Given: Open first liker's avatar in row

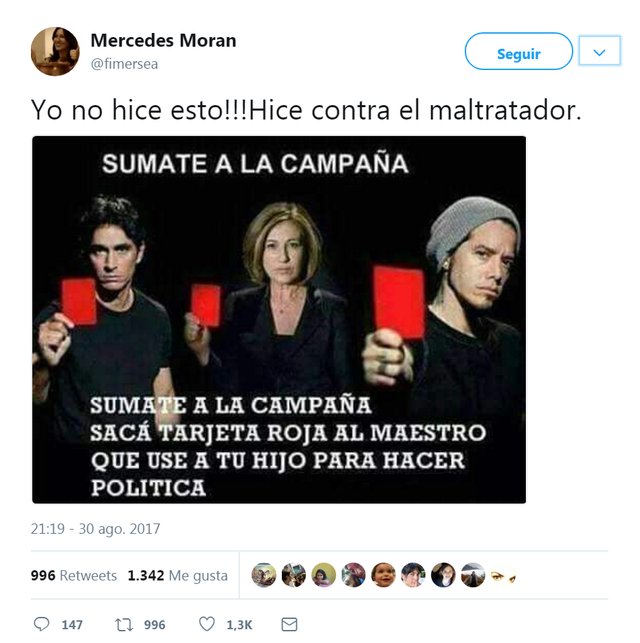Looking at the screenshot, I should tap(264, 575).
